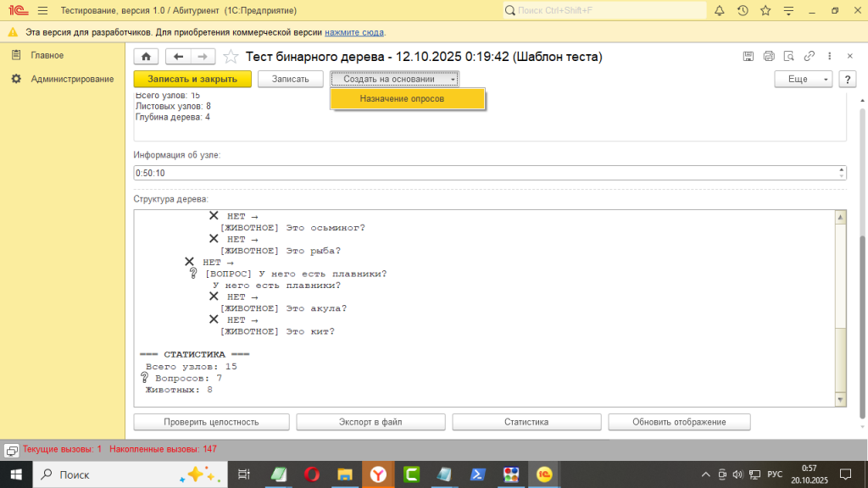Open Windows notification center icon

(845, 474)
